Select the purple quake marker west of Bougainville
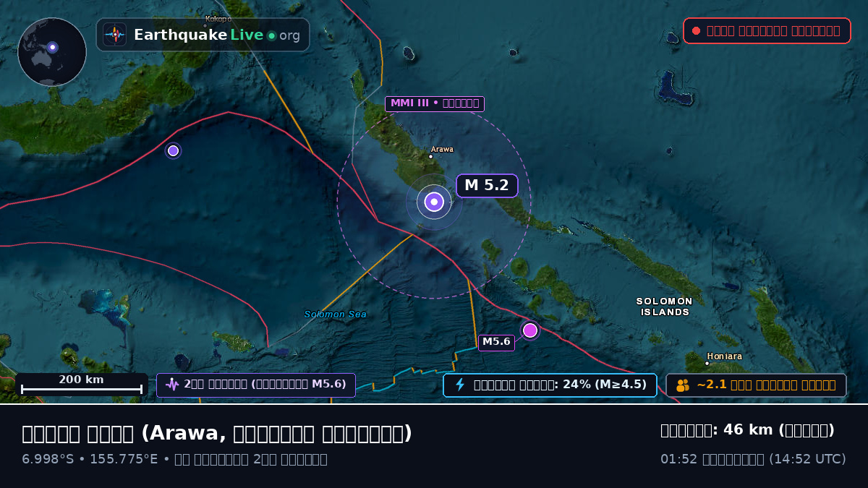 (x=173, y=150)
